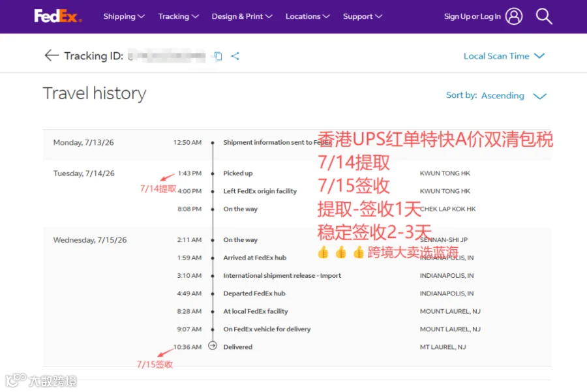Click the Tuesday, 7/14/26 date
Viewport: 587px width, 392px height.
tap(84, 173)
